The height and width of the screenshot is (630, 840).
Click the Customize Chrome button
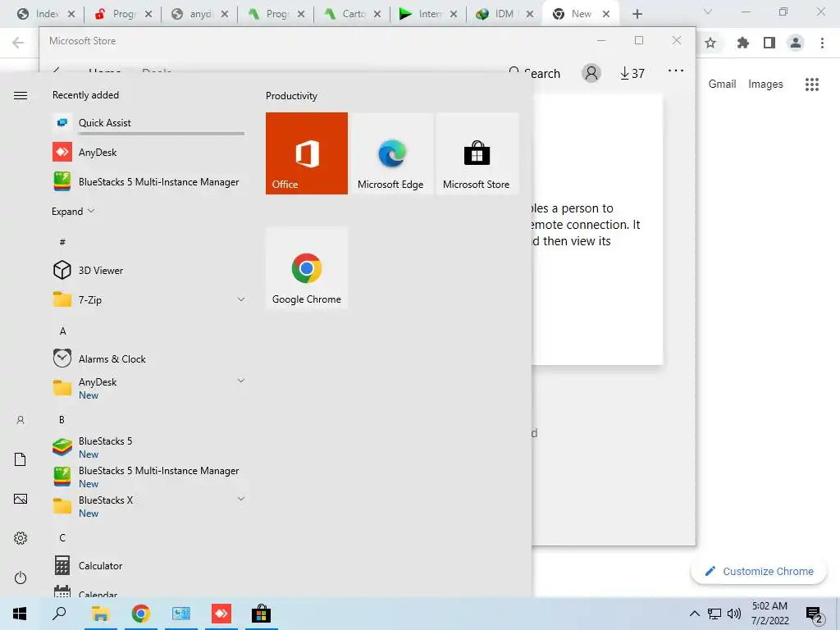(x=759, y=571)
